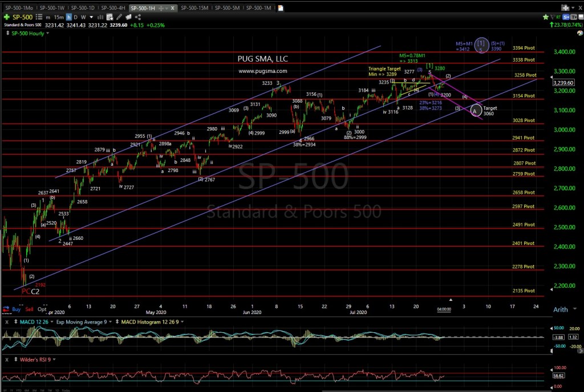Screen dimensions: 584x392
Task: Open the bar chart type icon
Action: [100, 17]
